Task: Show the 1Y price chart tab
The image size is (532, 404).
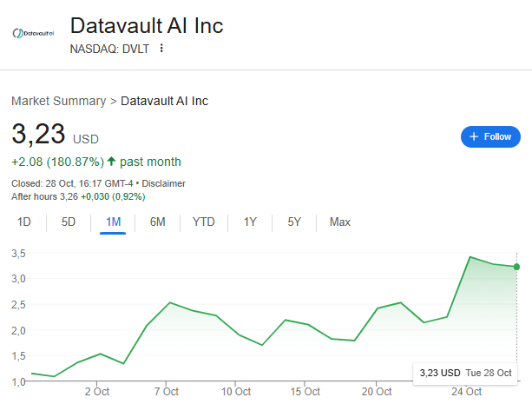Action: click(250, 222)
